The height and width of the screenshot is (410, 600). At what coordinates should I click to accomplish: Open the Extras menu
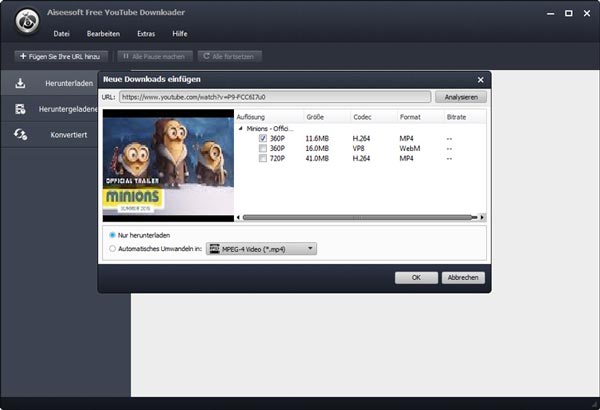coord(146,34)
